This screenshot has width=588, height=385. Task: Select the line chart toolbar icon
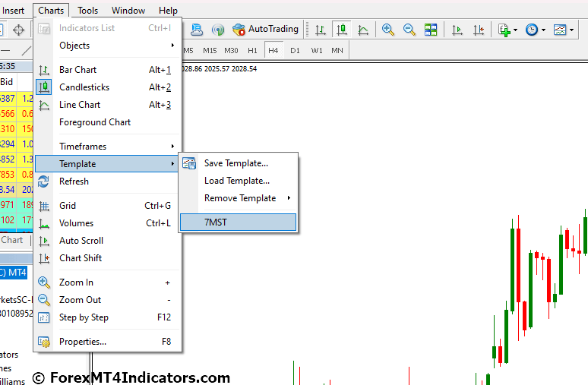click(x=363, y=30)
